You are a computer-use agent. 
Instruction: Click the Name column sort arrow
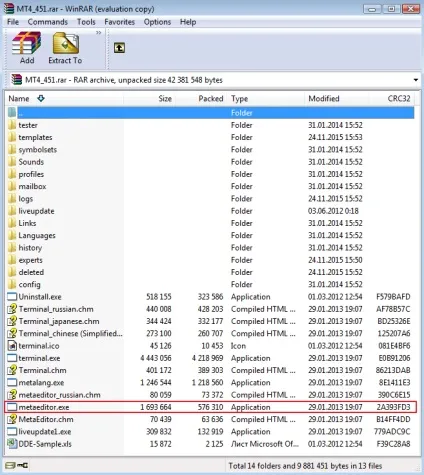(41, 98)
